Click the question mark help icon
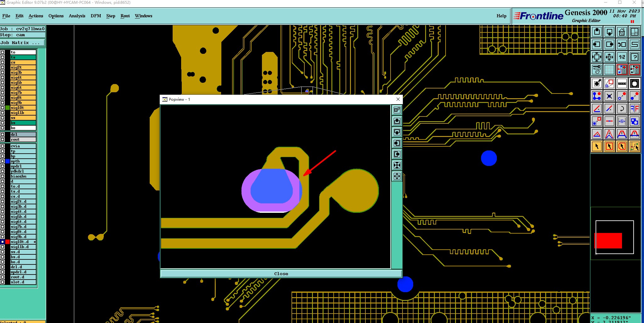Image resolution: width=644 pixels, height=323 pixels. click(635, 57)
